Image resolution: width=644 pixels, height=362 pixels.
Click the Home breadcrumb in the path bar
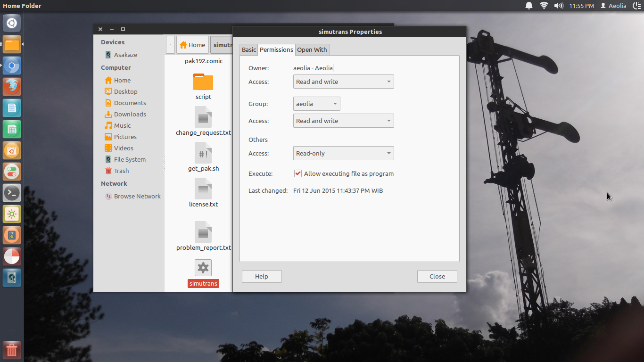tap(192, 44)
